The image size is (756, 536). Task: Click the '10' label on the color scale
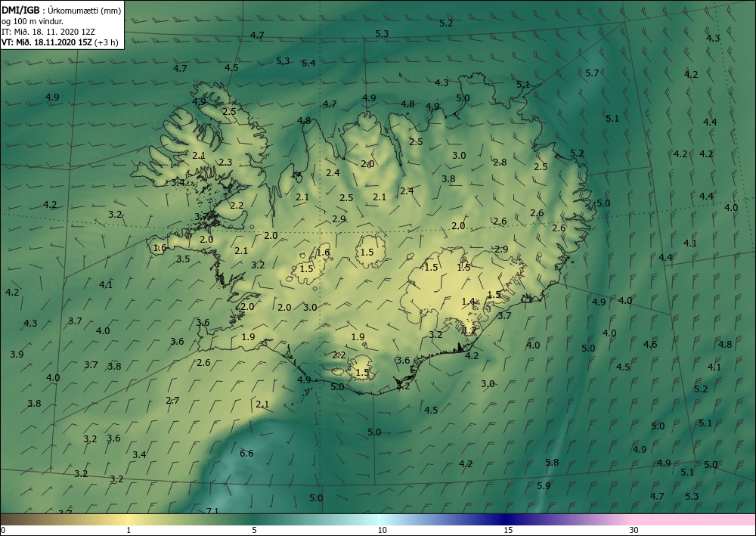[x=382, y=531]
